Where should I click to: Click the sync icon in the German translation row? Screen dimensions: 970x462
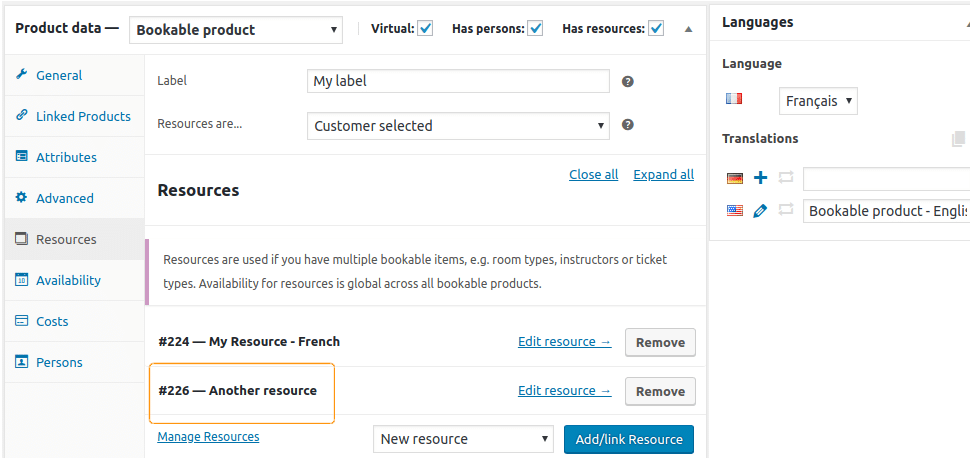(x=786, y=178)
